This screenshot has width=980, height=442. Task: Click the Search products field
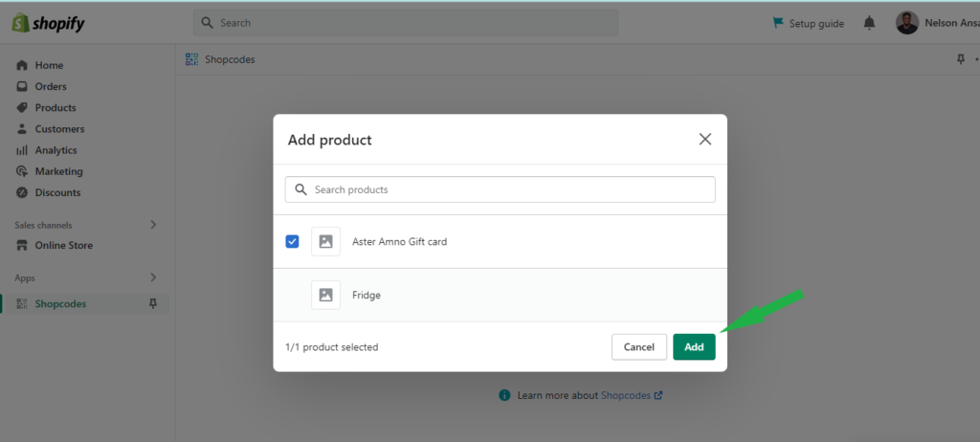pyautogui.click(x=500, y=189)
